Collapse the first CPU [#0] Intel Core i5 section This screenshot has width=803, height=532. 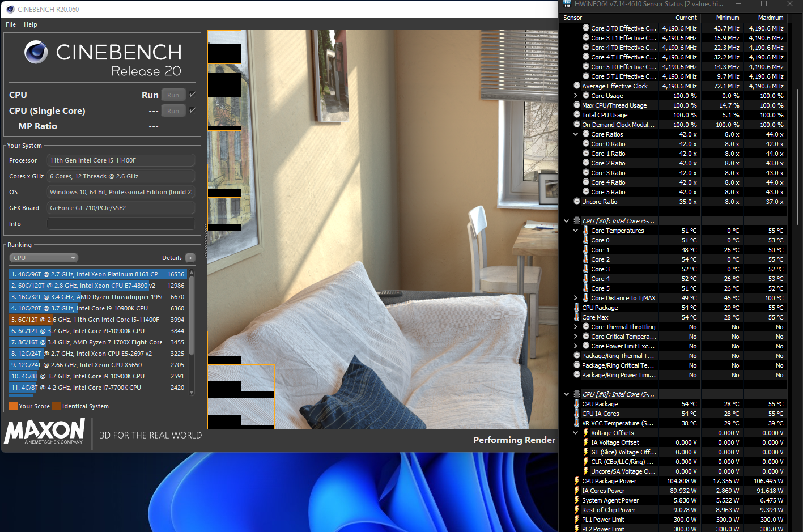(566, 221)
